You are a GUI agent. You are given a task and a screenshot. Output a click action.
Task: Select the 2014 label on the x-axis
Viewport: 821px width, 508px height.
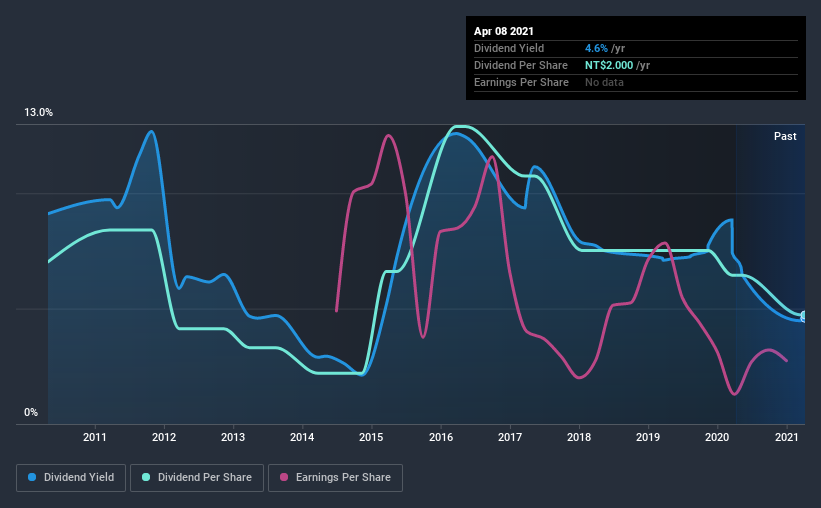(x=302, y=437)
